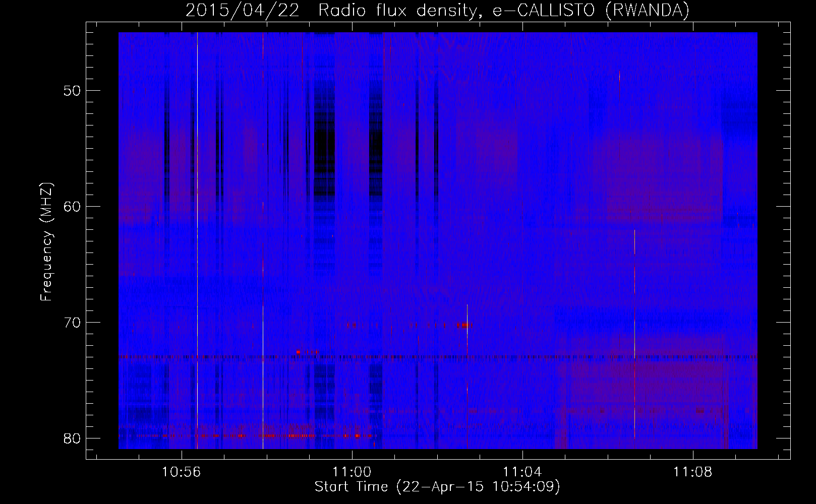Click the 'Frequency (MHZ)' y-axis label

pos(46,241)
